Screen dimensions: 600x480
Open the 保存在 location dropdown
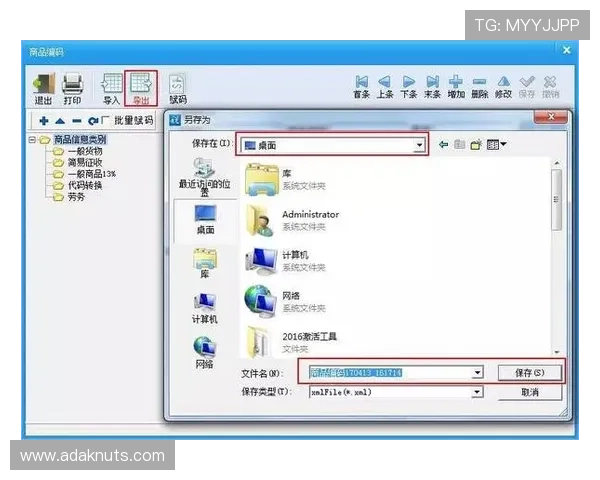tap(419, 146)
